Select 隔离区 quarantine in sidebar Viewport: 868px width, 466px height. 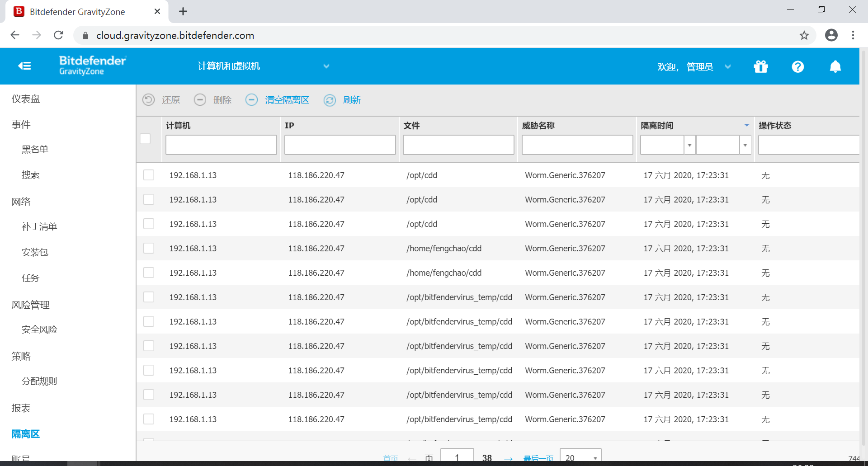tap(26, 434)
